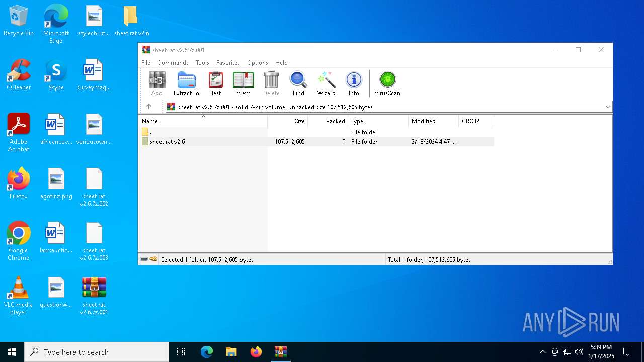
Task: Click the WinRAR title bar app icon
Action: [x=146, y=50]
